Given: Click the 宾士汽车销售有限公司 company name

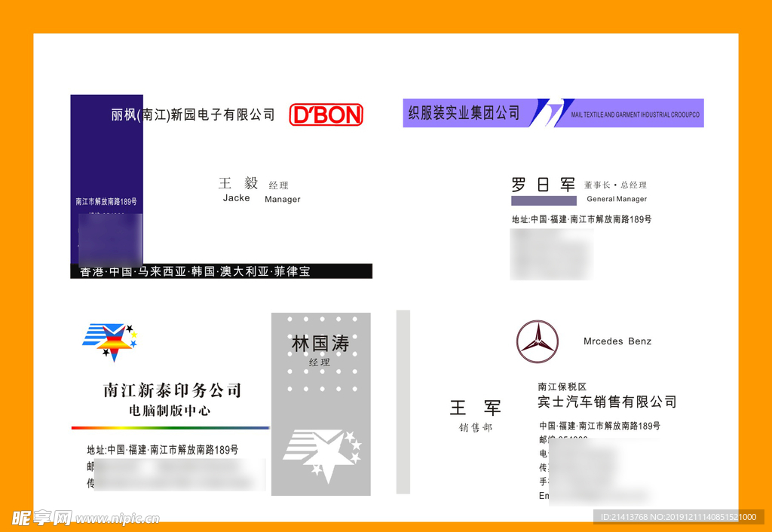Looking at the screenshot, I should point(607,402).
